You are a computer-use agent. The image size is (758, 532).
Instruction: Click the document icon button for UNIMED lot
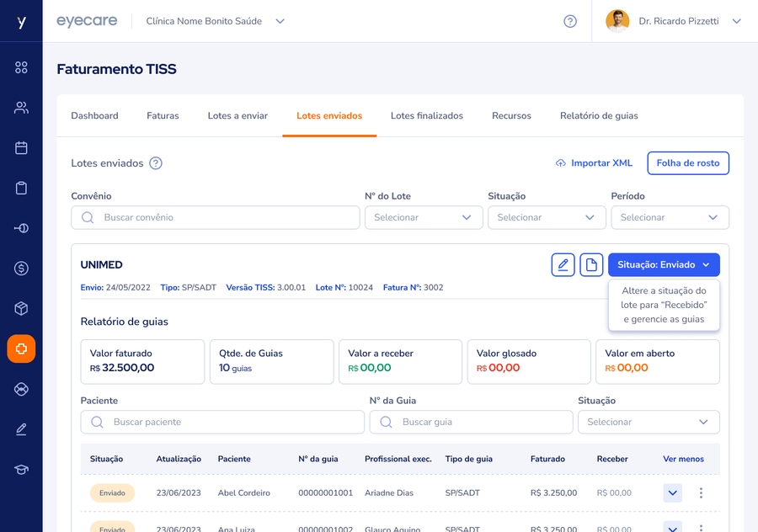[591, 265]
